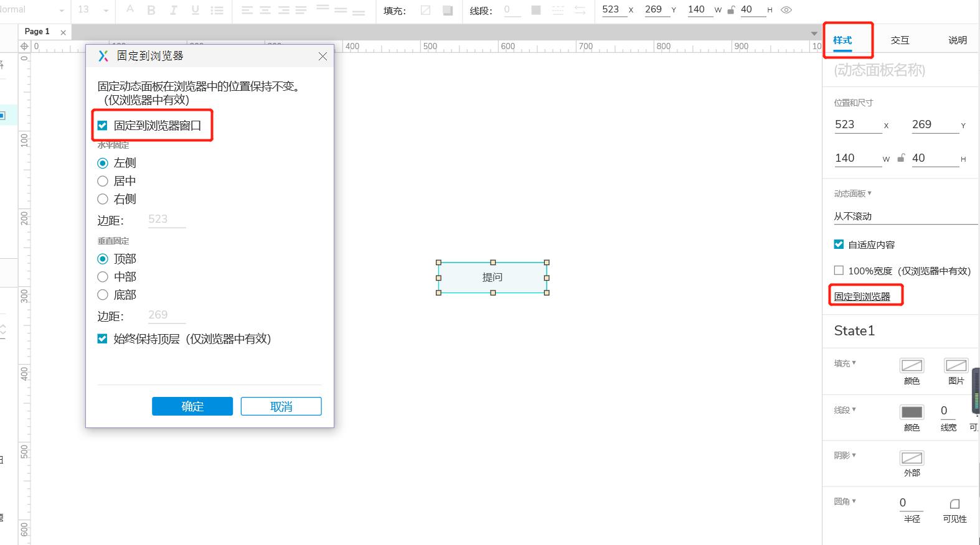Open the fill image picker 图片
The width and height of the screenshot is (980, 545).
pyautogui.click(x=956, y=365)
